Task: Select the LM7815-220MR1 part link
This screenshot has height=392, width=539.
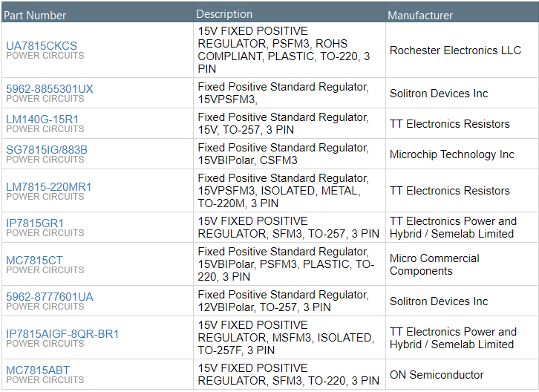Action: click(49, 186)
